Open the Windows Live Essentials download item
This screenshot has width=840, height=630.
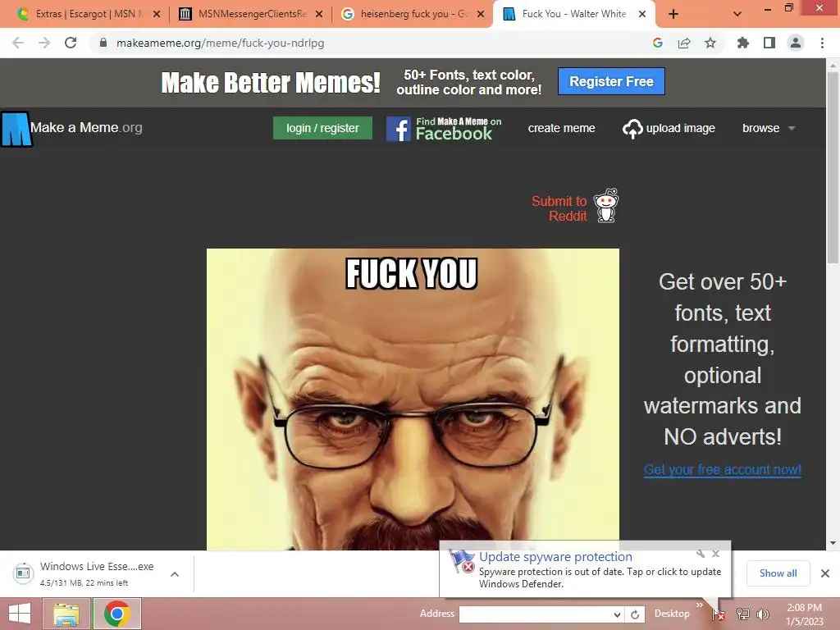pos(85,573)
